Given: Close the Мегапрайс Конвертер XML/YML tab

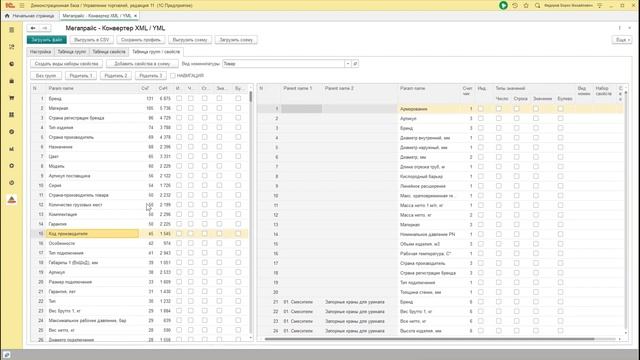Looking at the screenshot, I should pyautogui.click(x=136, y=16).
